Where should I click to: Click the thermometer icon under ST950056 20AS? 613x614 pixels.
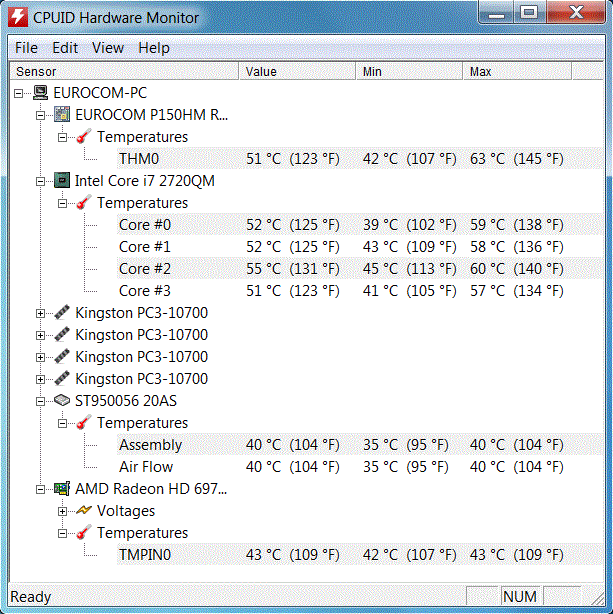84,423
